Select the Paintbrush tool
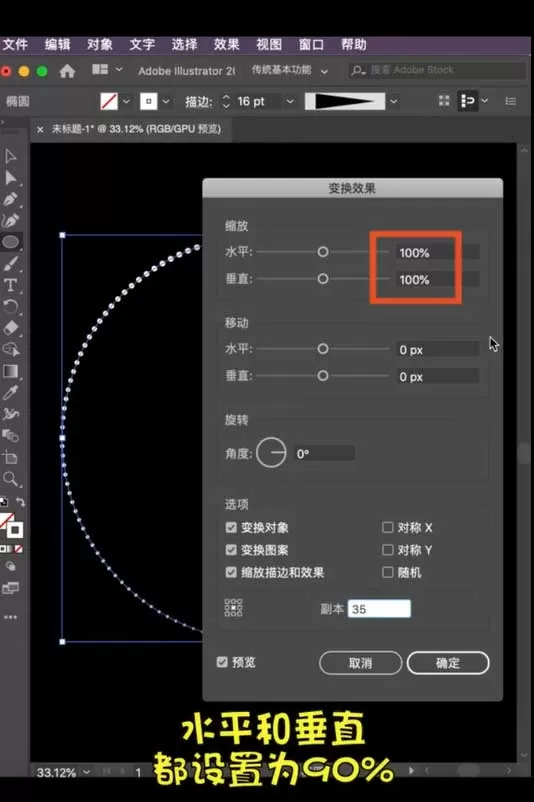This screenshot has height=802, width=534. click(10, 264)
